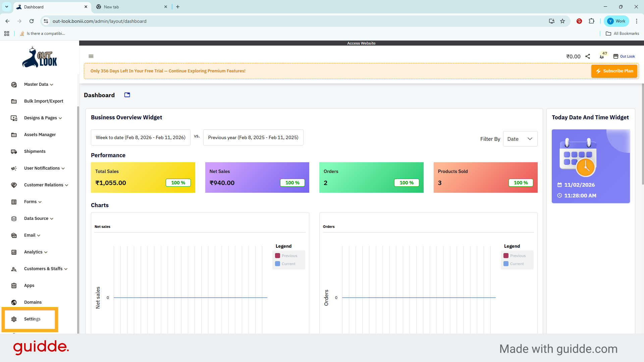Image resolution: width=644 pixels, height=362 pixels.
Task: Toggle Previous series in Orders legend
Action: (x=515, y=256)
